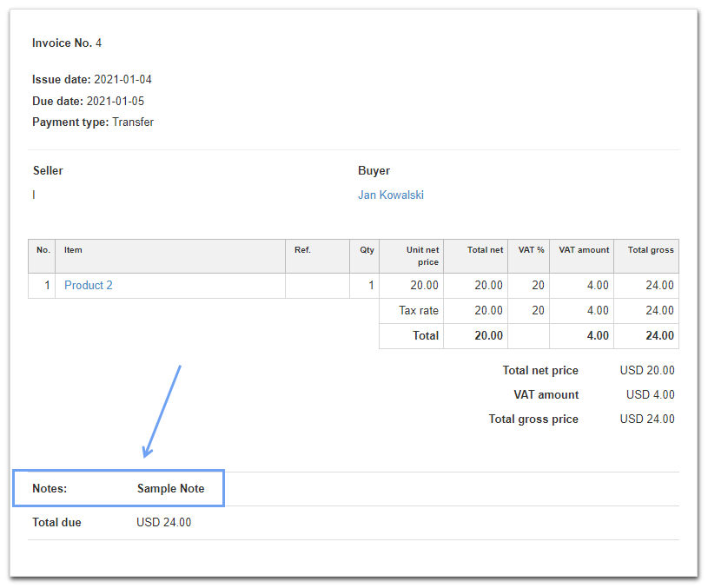Open the Product 2 item link
This screenshot has height=588, width=708.
point(89,286)
